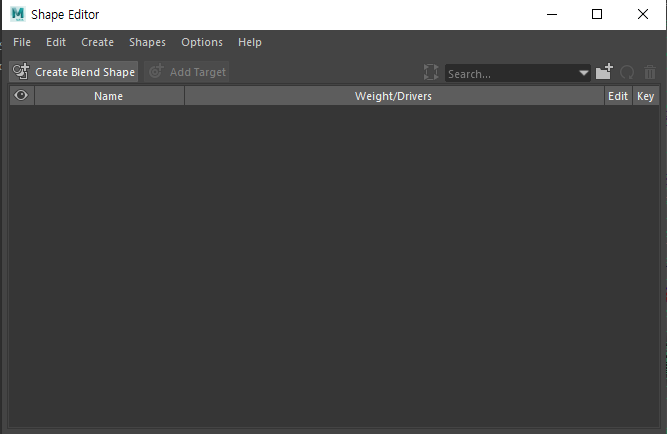
Task: Click the Create Blend Shape button
Action: coord(74,72)
